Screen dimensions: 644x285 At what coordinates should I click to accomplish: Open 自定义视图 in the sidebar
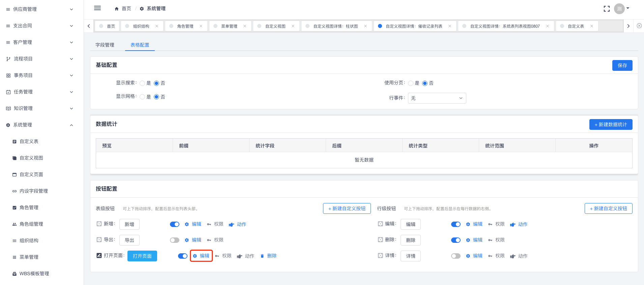click(x=31, y=158)
